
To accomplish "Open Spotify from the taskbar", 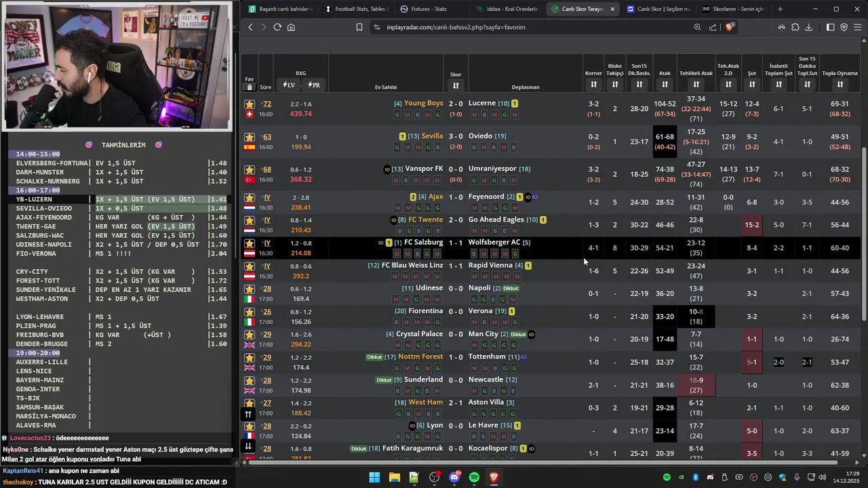I will [474, 477].
